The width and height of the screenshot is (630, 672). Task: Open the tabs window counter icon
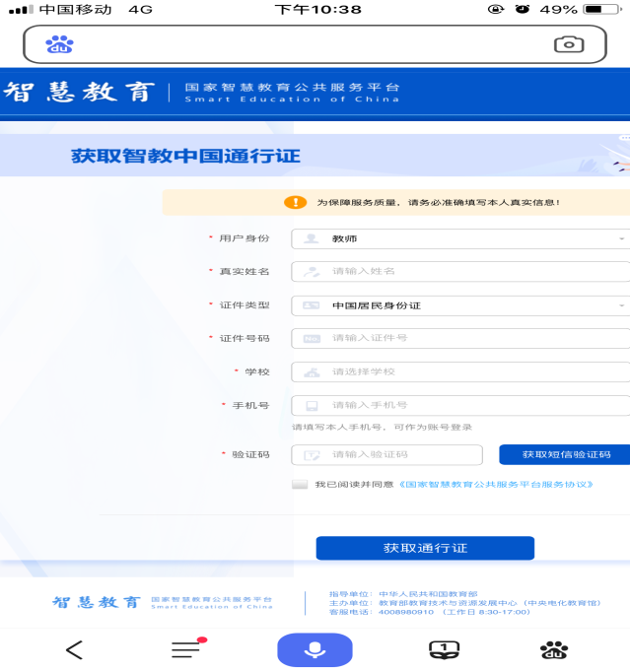coord(444,649)
